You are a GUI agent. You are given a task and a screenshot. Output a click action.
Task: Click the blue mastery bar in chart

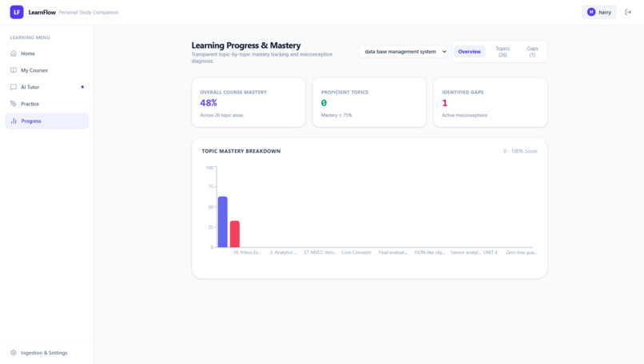(x=223, y=222)
